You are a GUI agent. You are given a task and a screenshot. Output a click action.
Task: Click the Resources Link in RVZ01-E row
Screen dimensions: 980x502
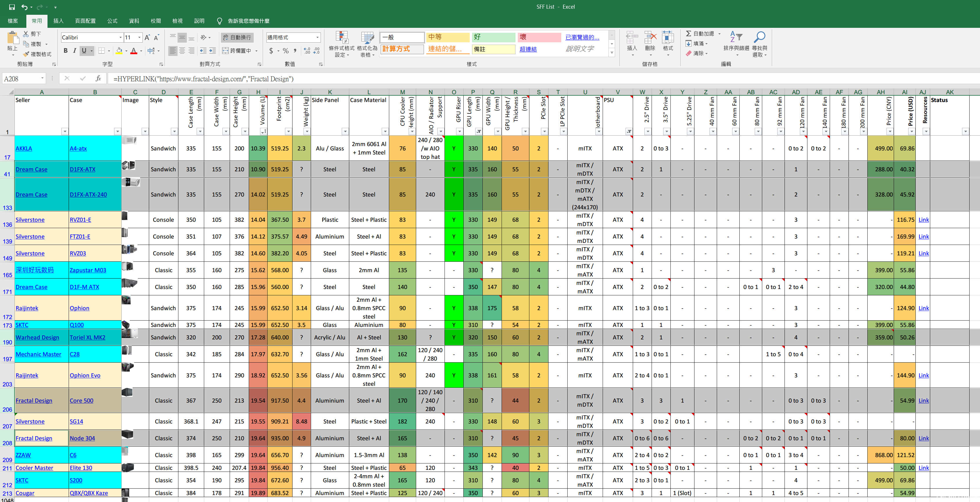coord(923,220)
